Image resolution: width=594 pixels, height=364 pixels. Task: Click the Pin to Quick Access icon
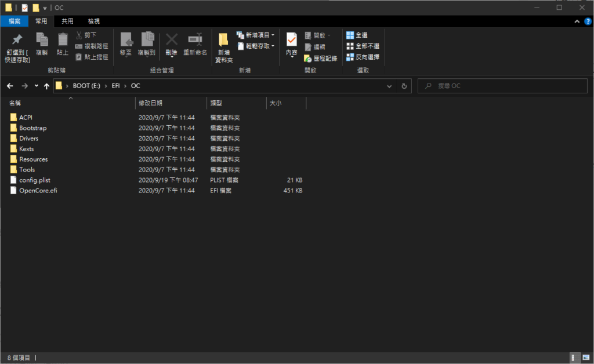[x=17, y=40]
